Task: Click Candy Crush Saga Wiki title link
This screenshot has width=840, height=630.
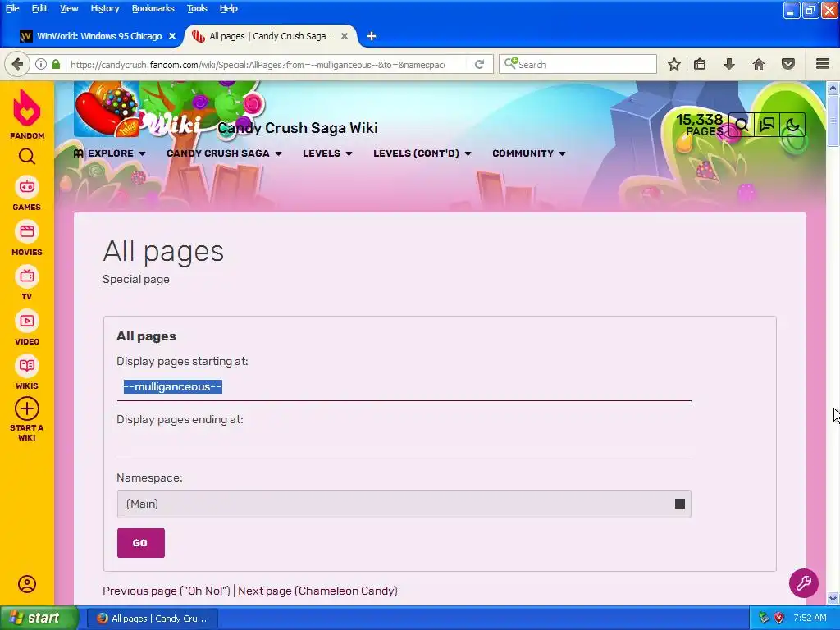Action: (x=297, y=128)
